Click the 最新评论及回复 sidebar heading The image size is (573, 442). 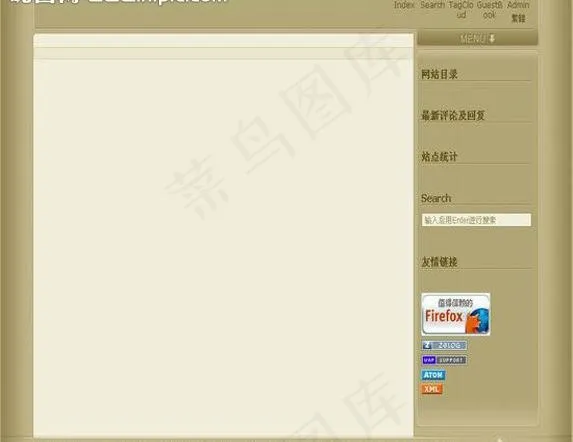(453, 115)
